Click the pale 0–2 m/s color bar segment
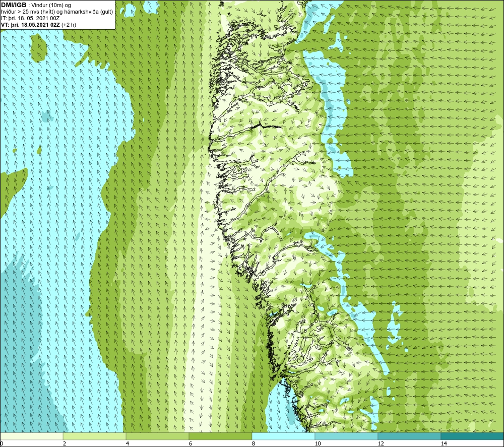Viewport: 504px width, 447px height. tap(31, 436)
